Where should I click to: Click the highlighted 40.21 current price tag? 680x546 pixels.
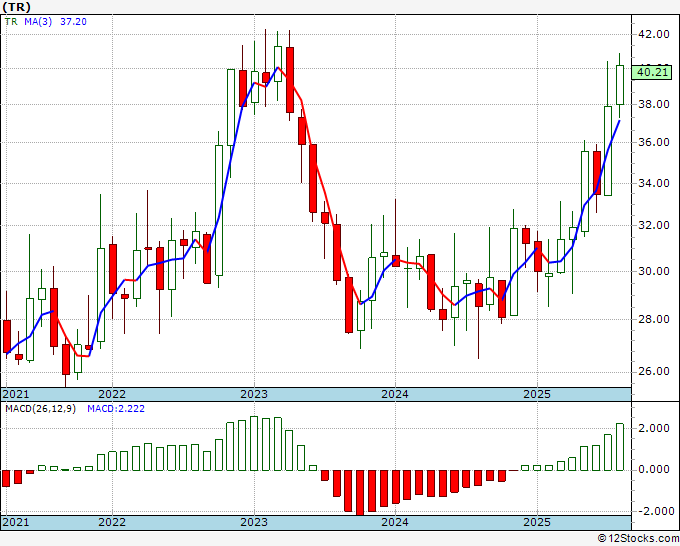[652, 72]
